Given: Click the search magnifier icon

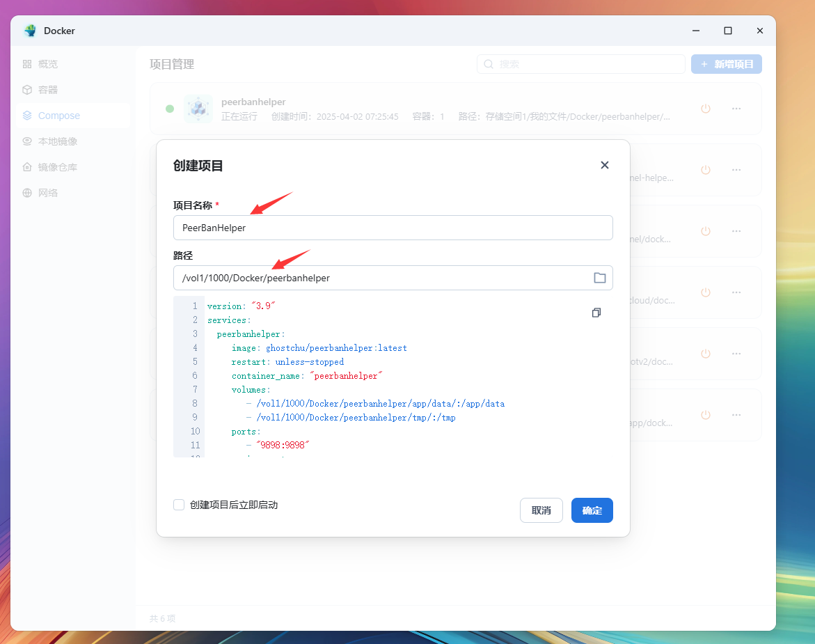Looking at the screenshot, I should pos(489,64).
